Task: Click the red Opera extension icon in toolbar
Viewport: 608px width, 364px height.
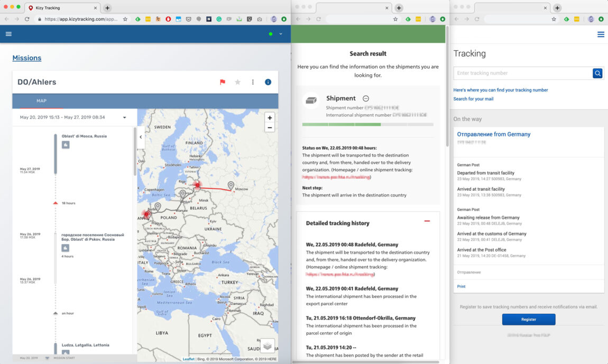Action: tap(168, 19)
